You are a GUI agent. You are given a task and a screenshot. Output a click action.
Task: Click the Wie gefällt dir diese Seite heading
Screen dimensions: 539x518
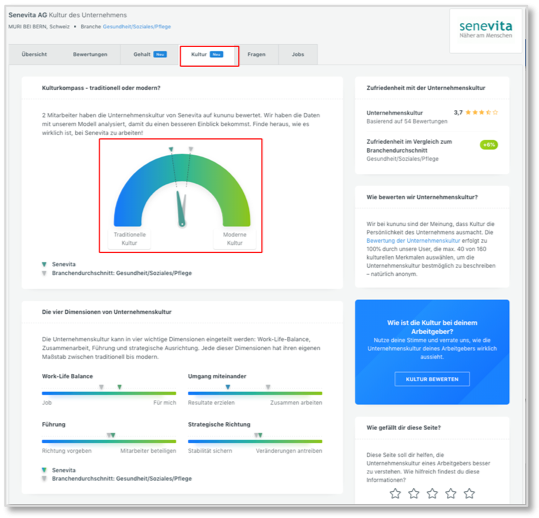[x=404, y=428]
